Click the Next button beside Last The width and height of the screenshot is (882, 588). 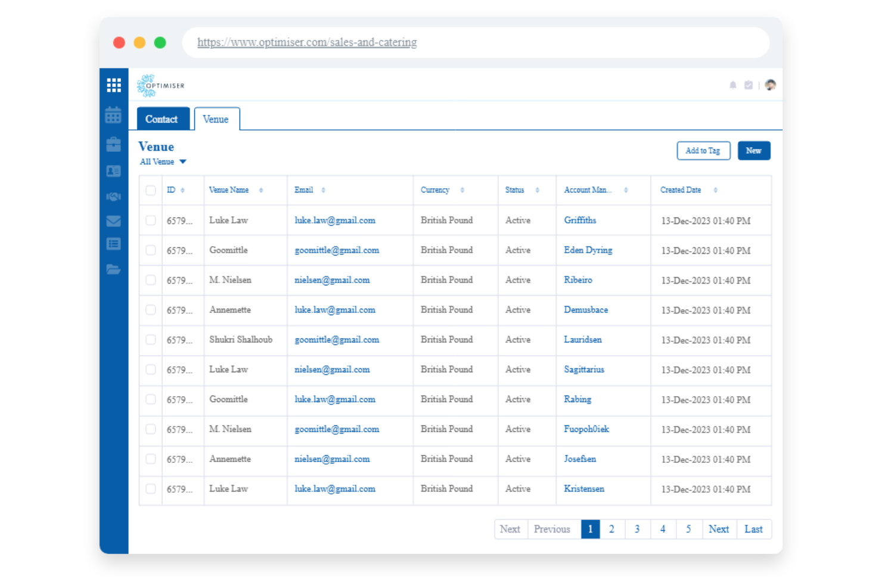(x=719, y=529)
